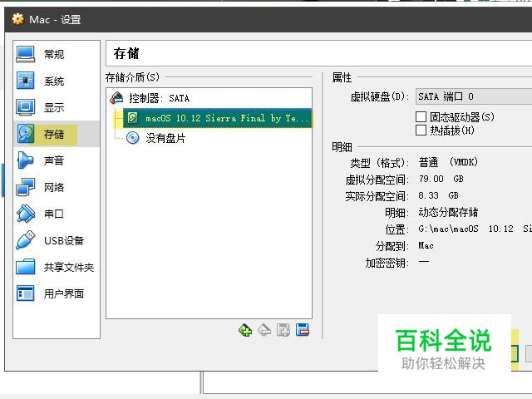
Task: Click the 79.00 GB virtual size value
Action: click(441, 179)
